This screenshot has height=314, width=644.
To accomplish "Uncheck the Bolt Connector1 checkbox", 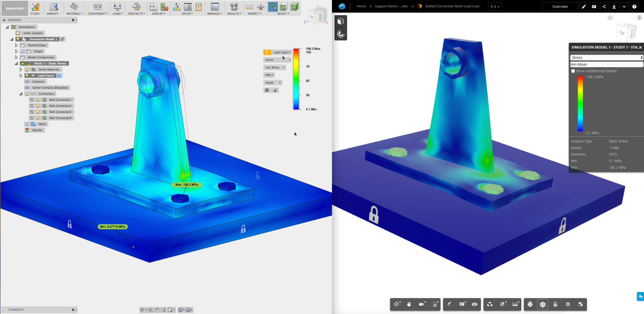I will 32,100.
